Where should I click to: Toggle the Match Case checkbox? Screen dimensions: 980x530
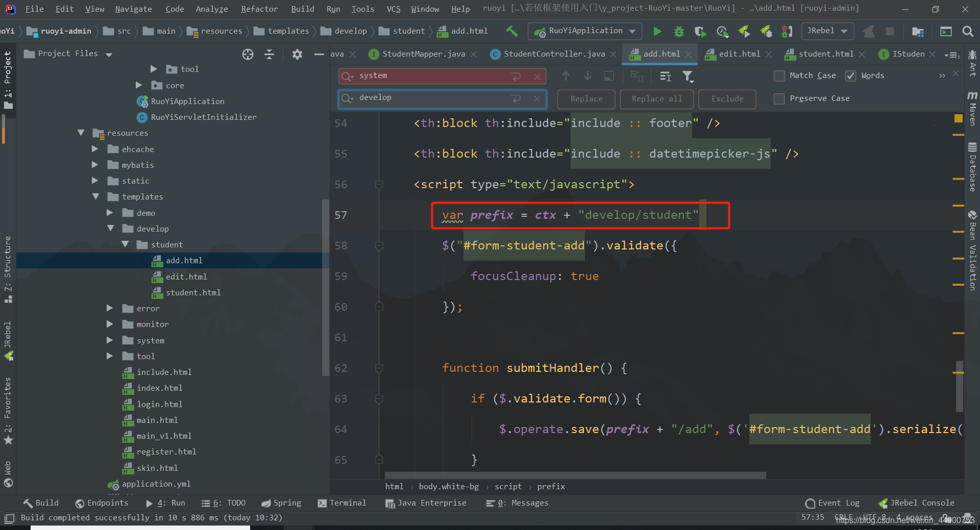[x=779, y=76]
